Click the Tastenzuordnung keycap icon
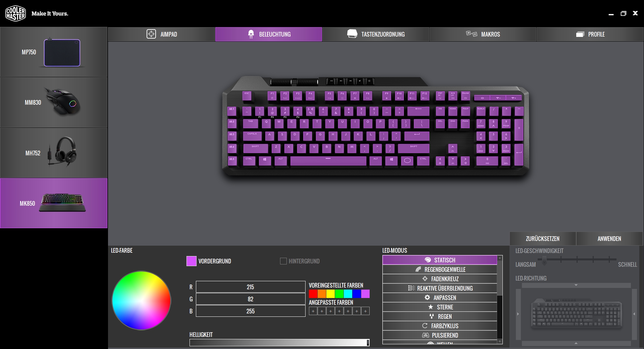The height and width of the screenshot is (349, 644). (x=352, y=34)
